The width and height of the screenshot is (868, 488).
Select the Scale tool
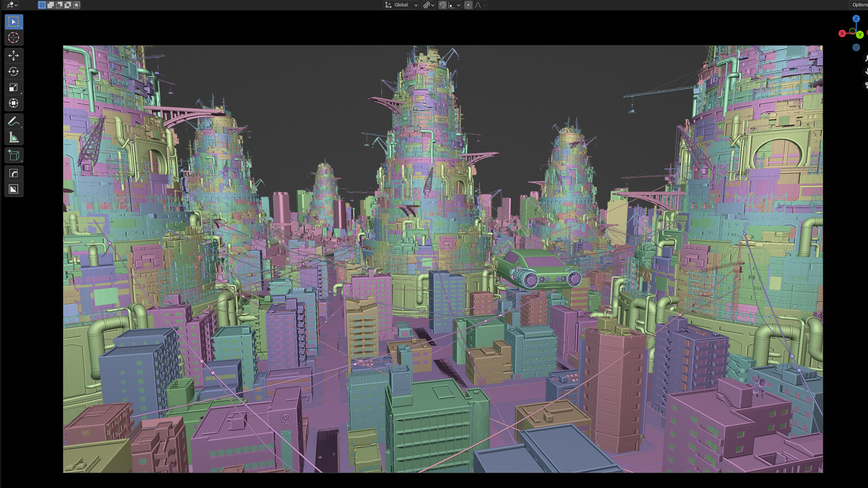[x=14, y=87]
